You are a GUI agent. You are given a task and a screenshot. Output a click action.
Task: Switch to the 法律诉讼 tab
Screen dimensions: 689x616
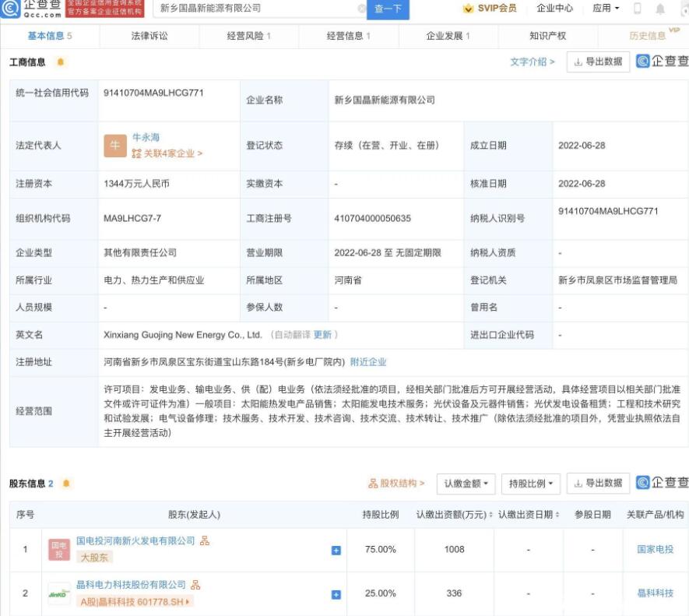(x=149, y=36)
